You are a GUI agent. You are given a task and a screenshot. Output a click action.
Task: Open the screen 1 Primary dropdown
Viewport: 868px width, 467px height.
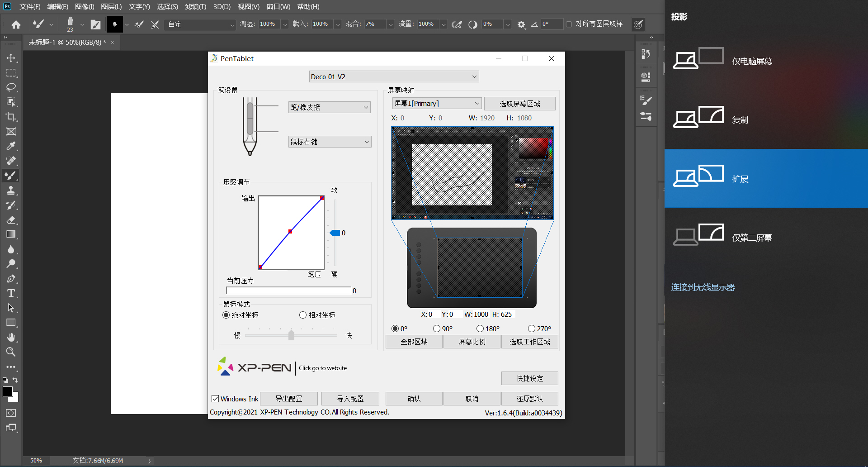[437, 103]
